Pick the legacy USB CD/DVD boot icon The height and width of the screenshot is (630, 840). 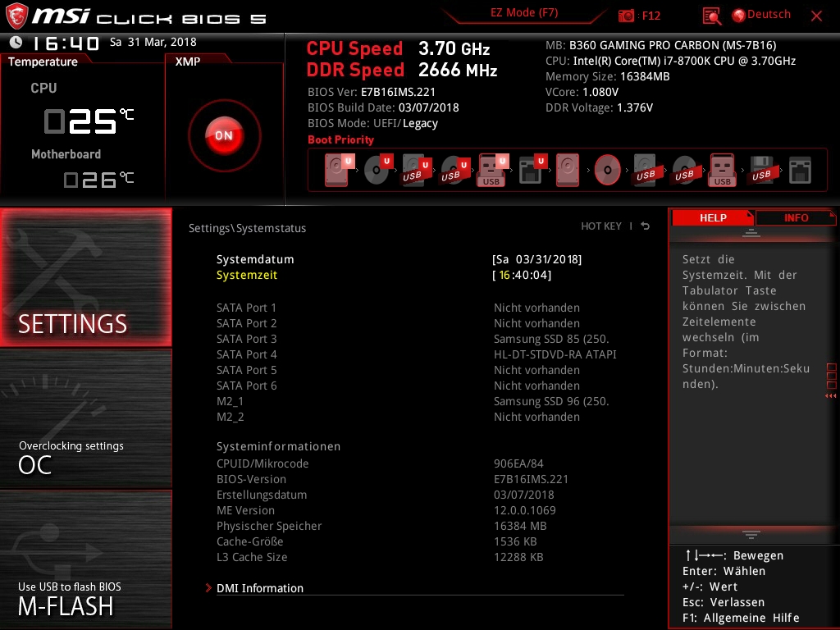pyautogui.click(x=684, y=170)
